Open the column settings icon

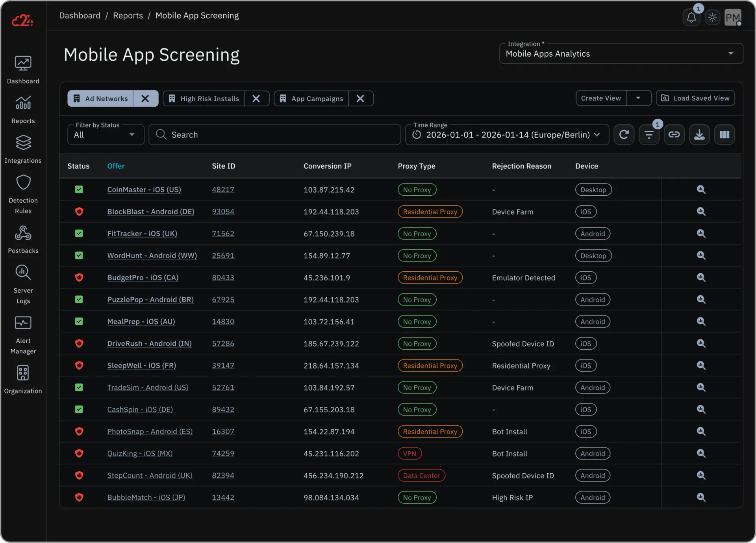[724, 135]
